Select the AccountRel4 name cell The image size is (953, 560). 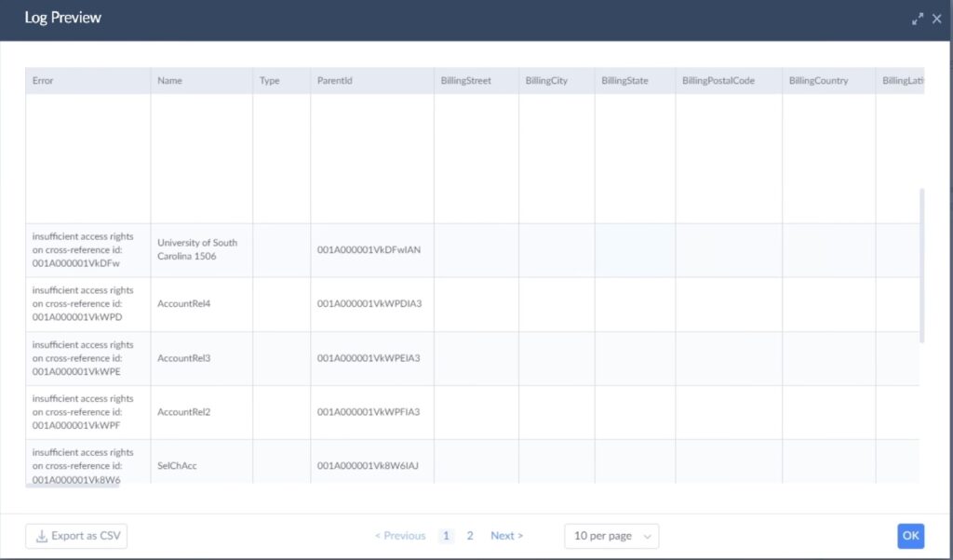tap(202, 303)
